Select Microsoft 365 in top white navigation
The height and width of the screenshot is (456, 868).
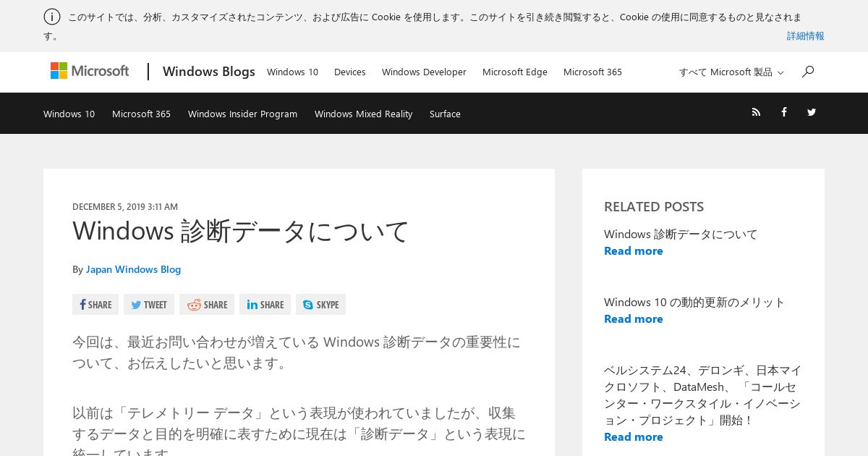coord(592,72)
